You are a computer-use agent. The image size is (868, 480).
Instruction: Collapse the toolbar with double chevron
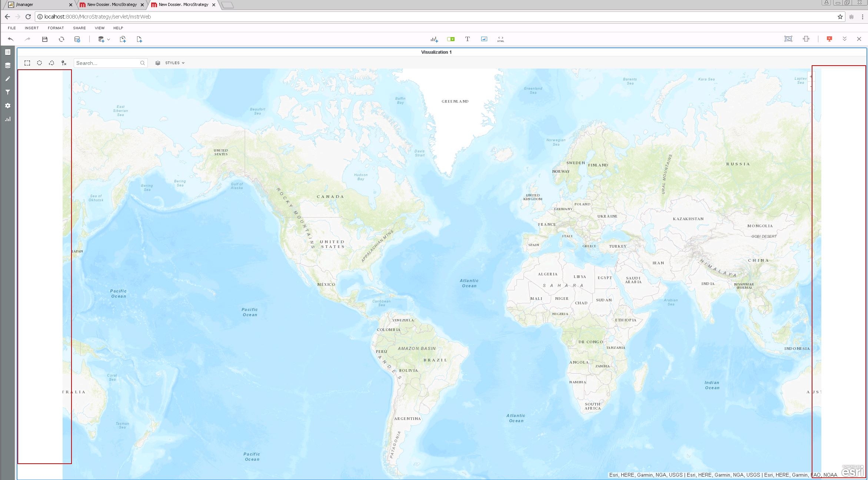[x=845, y=39]
